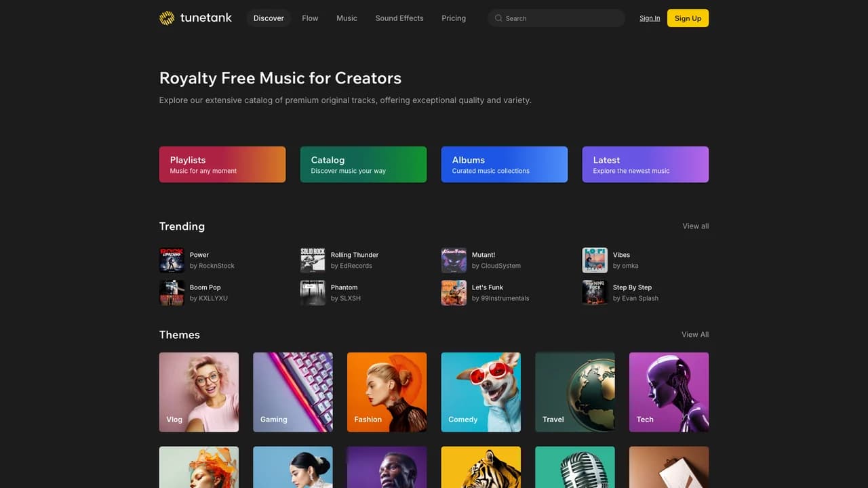The height and width of the screenshot is (488, 868).
Task: Focus the Search input field
Action: pyautogui.click(x=556, y=18)
